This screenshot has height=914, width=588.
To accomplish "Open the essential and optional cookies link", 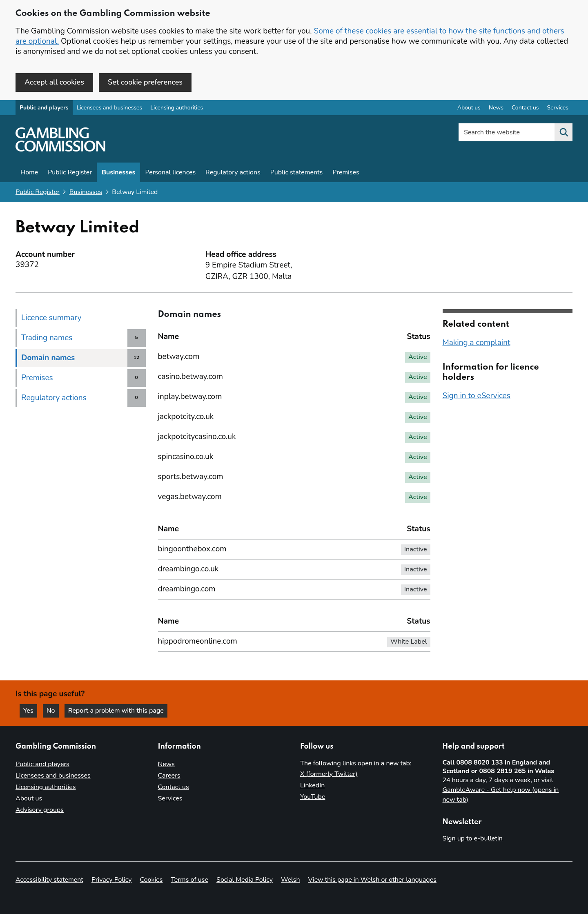I will pyautogui.click(x=439, y=31).
